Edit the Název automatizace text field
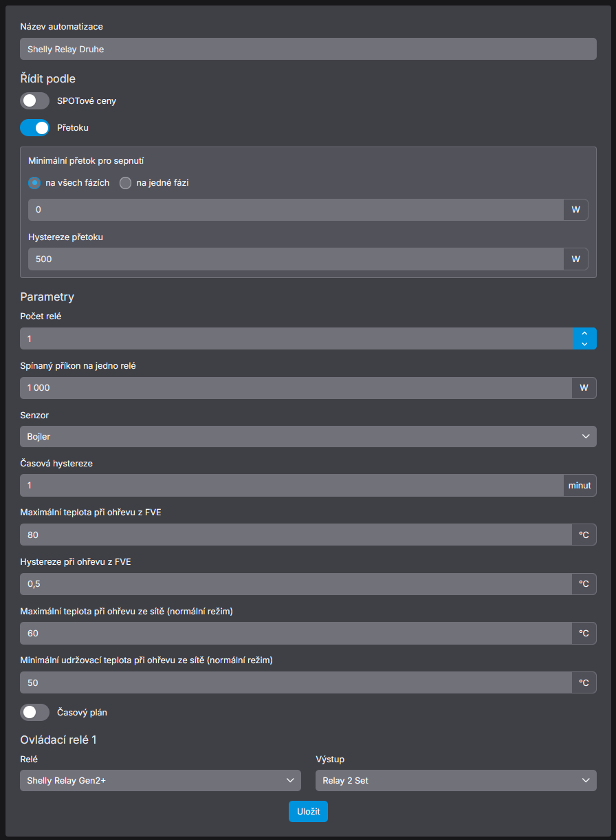Screen dimensions: 616x840 [x=308, y=49]
